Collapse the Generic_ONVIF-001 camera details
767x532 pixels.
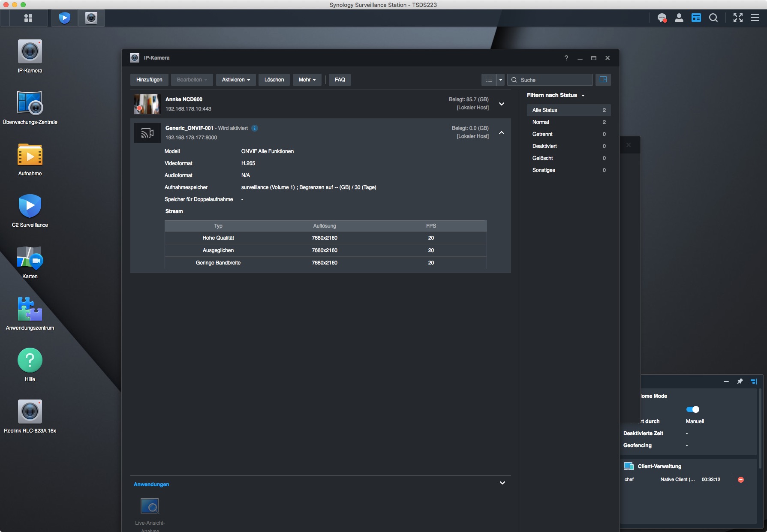coord(502,133)
